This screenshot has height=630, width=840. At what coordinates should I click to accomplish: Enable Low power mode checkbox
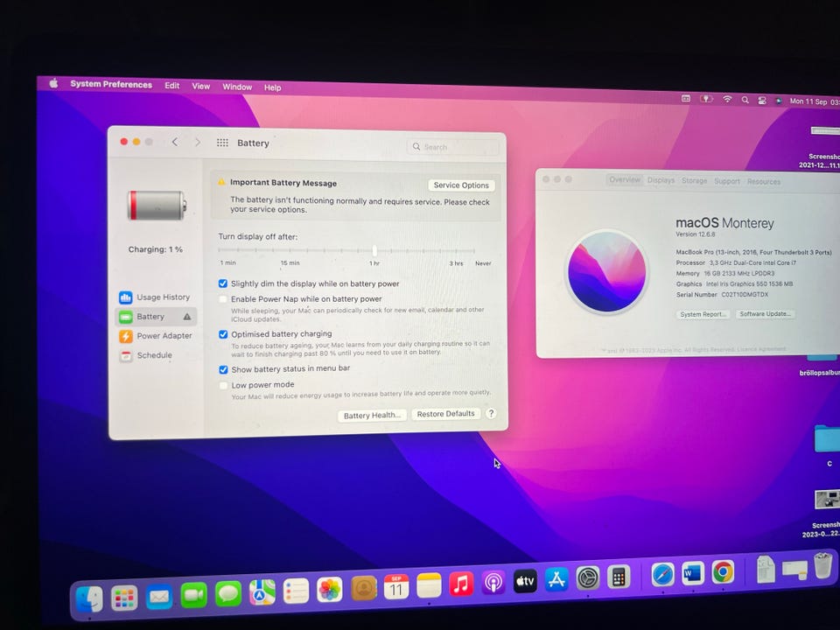point(223,385)
